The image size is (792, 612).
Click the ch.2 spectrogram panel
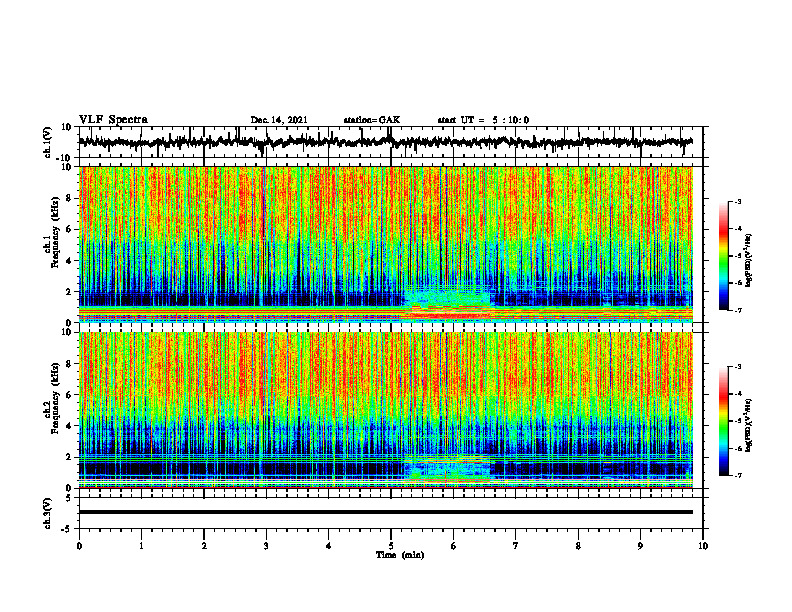(x=385, y=410)
